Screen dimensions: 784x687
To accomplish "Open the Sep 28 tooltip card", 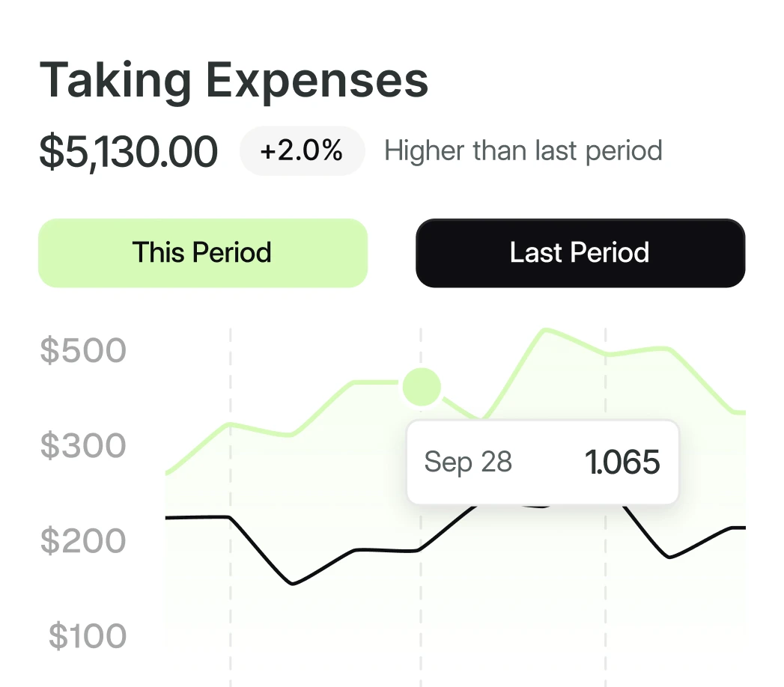I will click(x=542, y=462).
